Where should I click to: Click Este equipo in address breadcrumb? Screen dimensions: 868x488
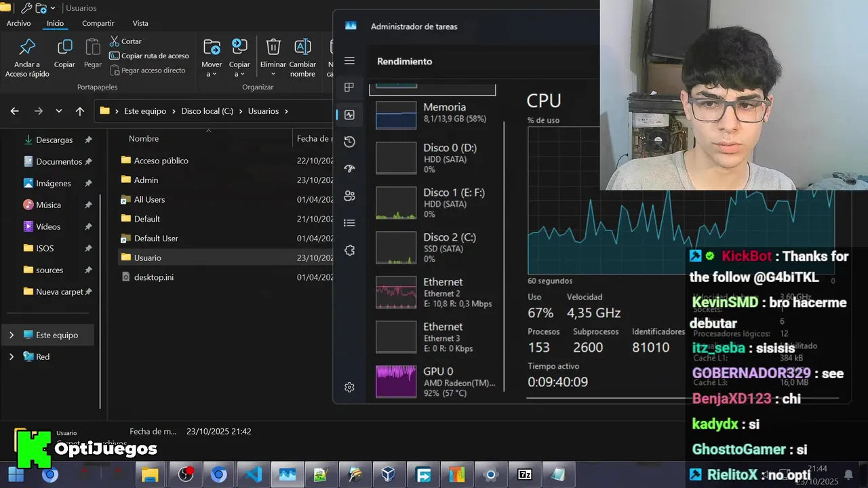144,111
